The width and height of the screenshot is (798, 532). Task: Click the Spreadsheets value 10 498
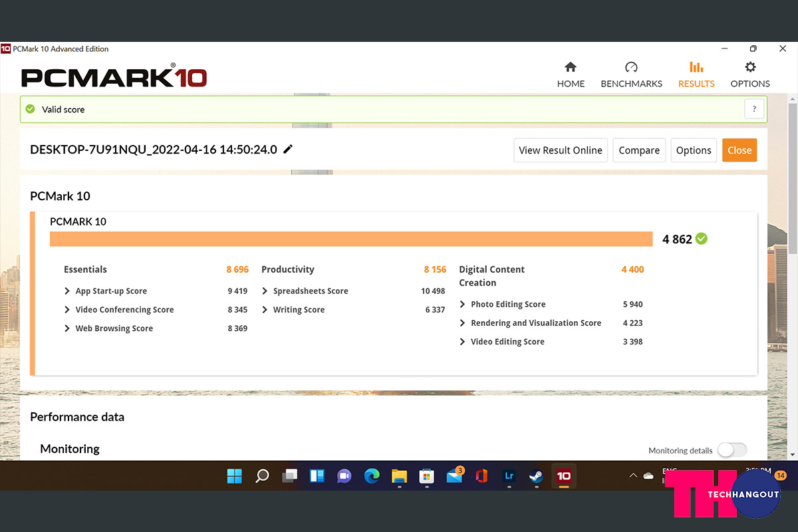point(433,291)
